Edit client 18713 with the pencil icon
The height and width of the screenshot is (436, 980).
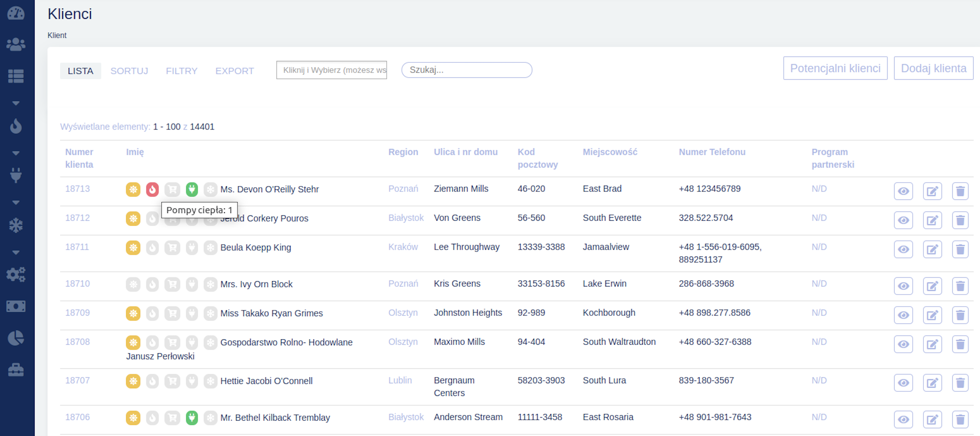pos(932,191)
